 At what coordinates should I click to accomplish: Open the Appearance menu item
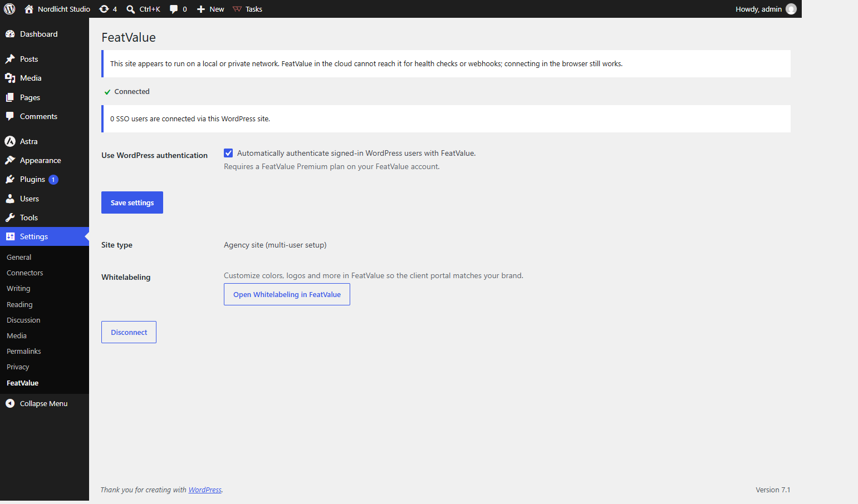(45, 160)
